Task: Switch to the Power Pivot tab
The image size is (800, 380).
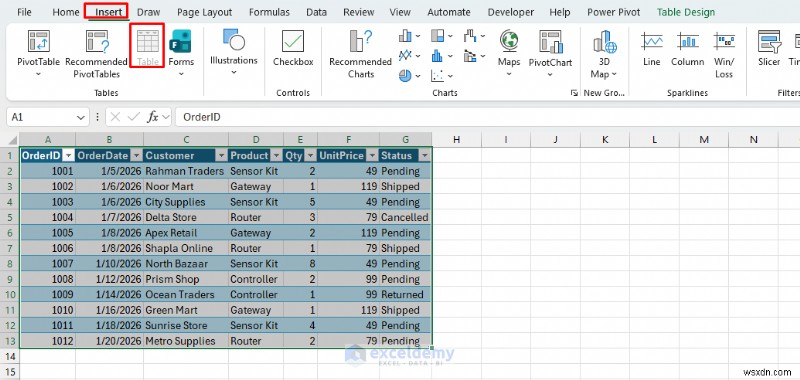Action: click(x=613, y=12)
